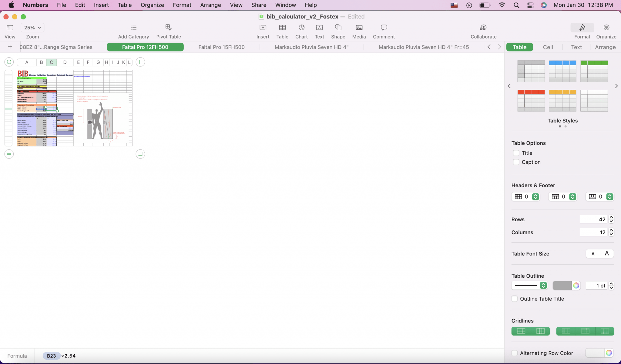This screenshot has height=364, width=621.
Task: Open the Media browser
Action: (x=359, y=28)
